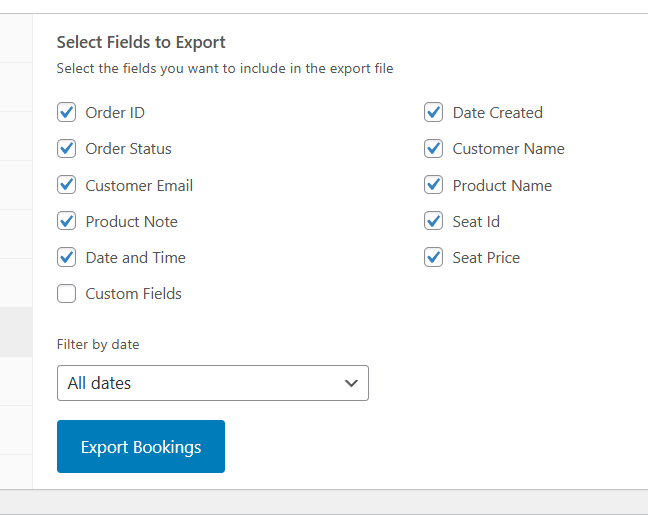Select the highlighted row in left panel
This screenshot has width=648, height=515.
[16, 332]
